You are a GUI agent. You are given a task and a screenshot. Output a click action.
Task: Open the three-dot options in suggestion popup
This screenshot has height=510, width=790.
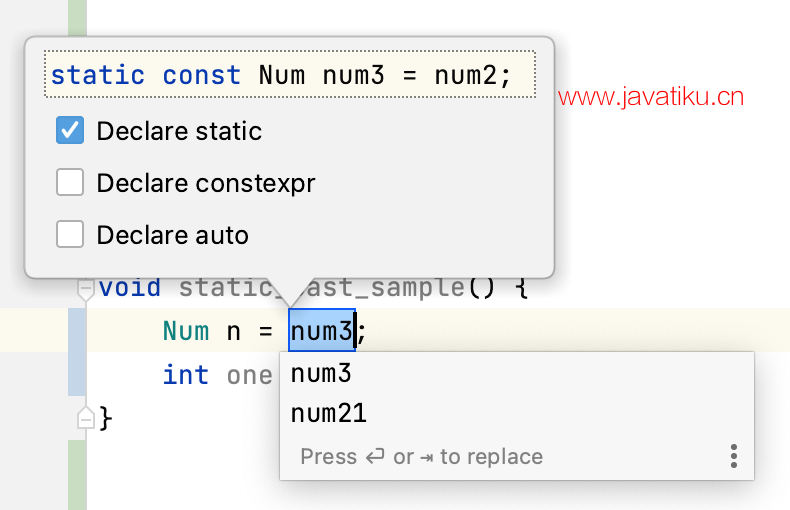733,456
